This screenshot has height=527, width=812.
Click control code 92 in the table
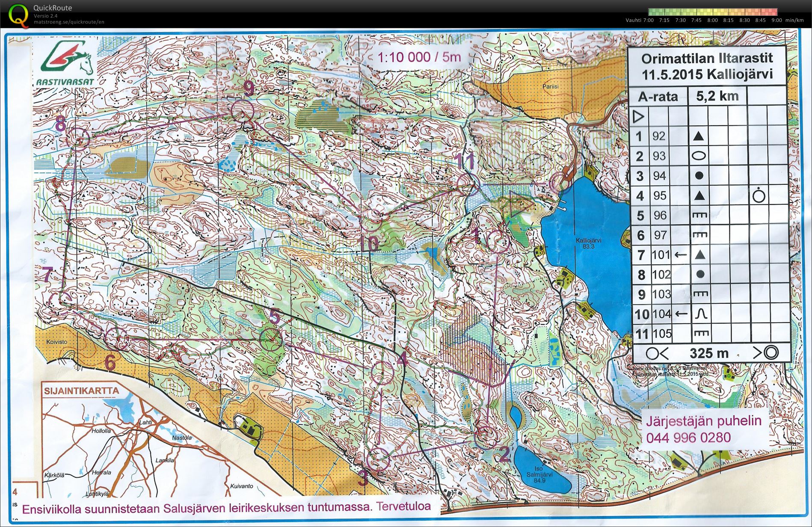[659, 136]
